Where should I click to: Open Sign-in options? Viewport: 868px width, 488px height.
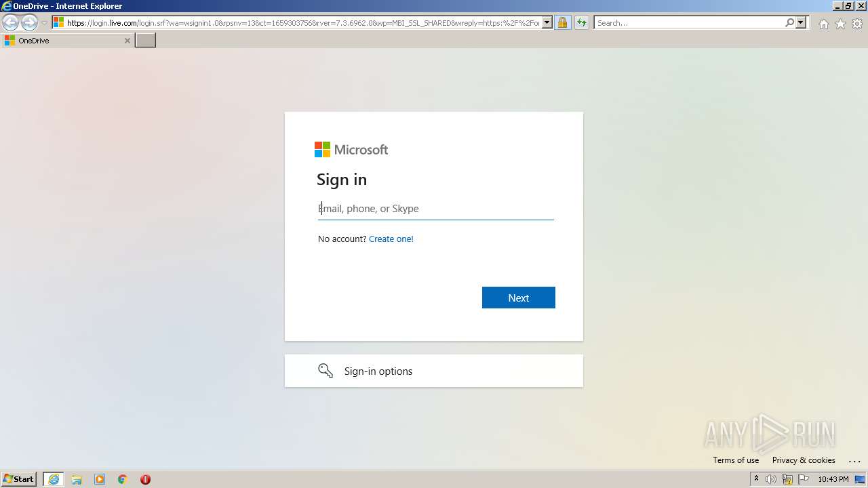[x=434, y=371]
